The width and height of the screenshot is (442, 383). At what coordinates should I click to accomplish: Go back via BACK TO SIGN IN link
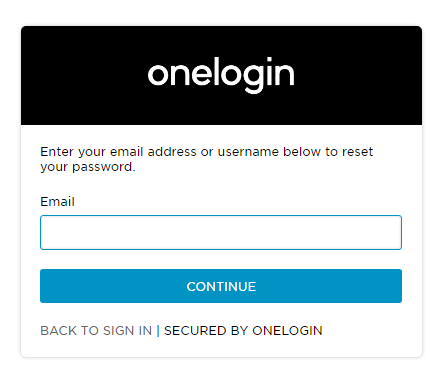(x=96, y=331)
